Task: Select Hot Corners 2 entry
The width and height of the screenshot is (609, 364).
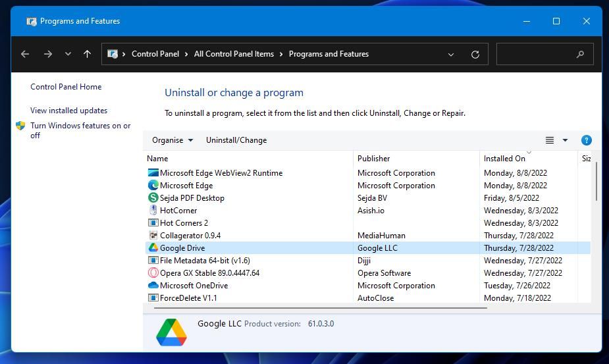Action: [x=184, y=223]
